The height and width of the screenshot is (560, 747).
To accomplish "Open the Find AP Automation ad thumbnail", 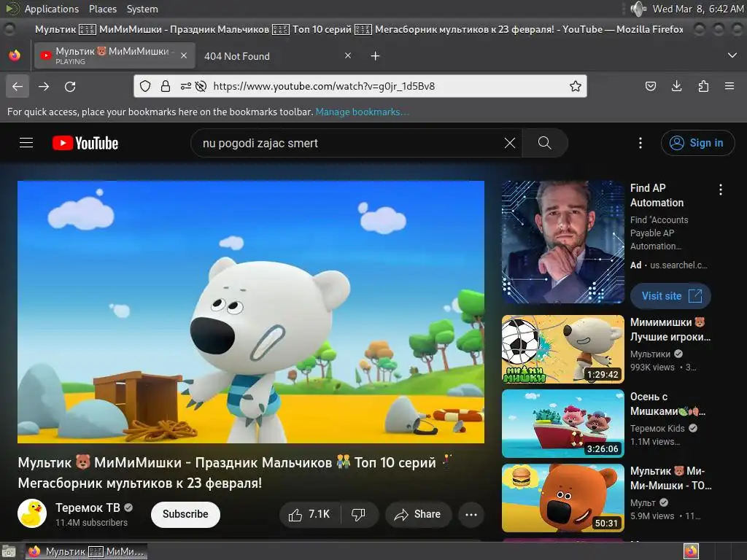I will pos(562,242).
